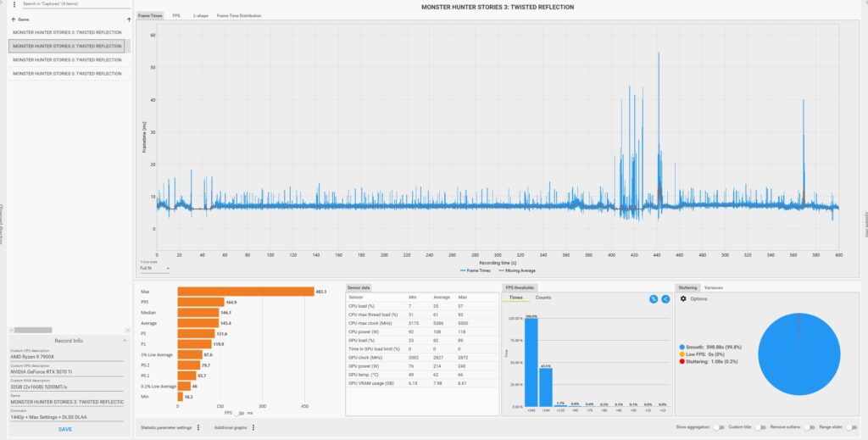Click Frame Times legend entry

475,270
